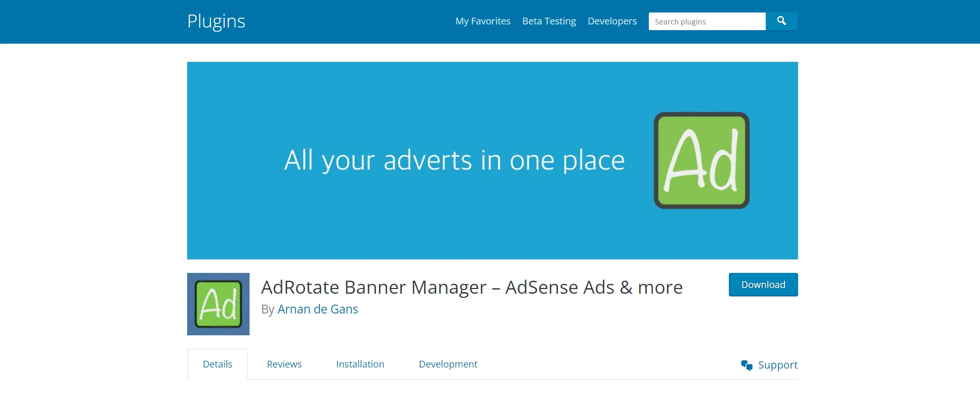Image resolution: width=980 pixels, height=406 pixels.
Task: Click the search magnifier button
Action: (x=781, y=21)
